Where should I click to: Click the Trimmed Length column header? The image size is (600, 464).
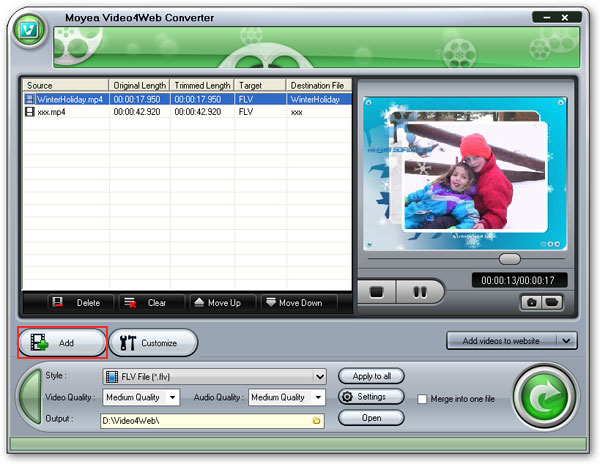(202, 85)
